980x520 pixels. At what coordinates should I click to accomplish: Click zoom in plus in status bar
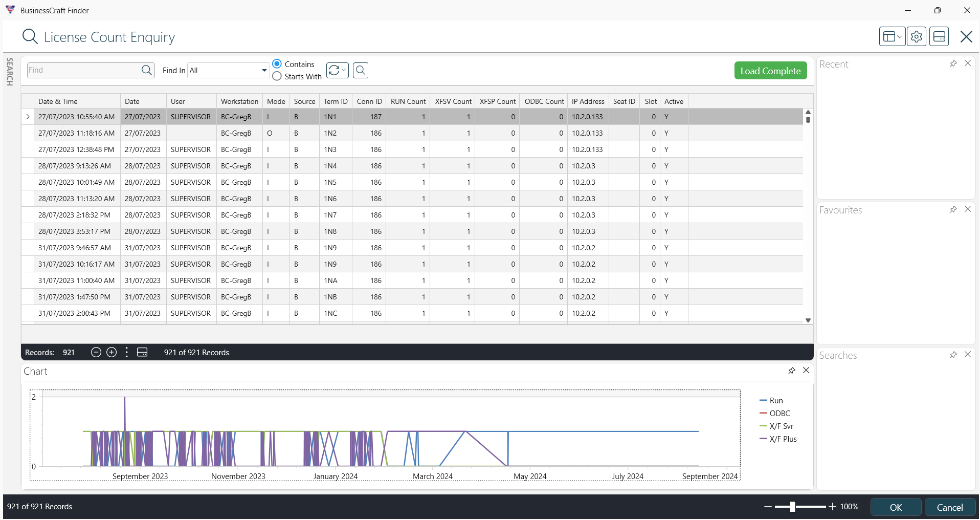(832, 507)
